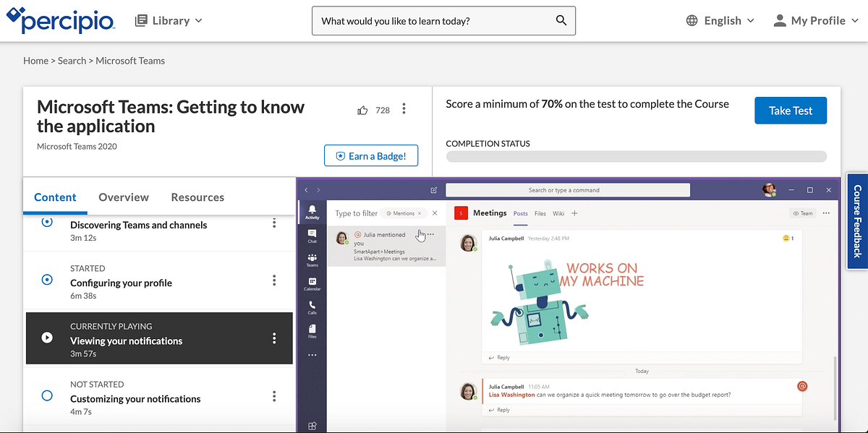Click the Teams new chat compose icon
This screenshot has width=868, height=433.
pos(434,191)
